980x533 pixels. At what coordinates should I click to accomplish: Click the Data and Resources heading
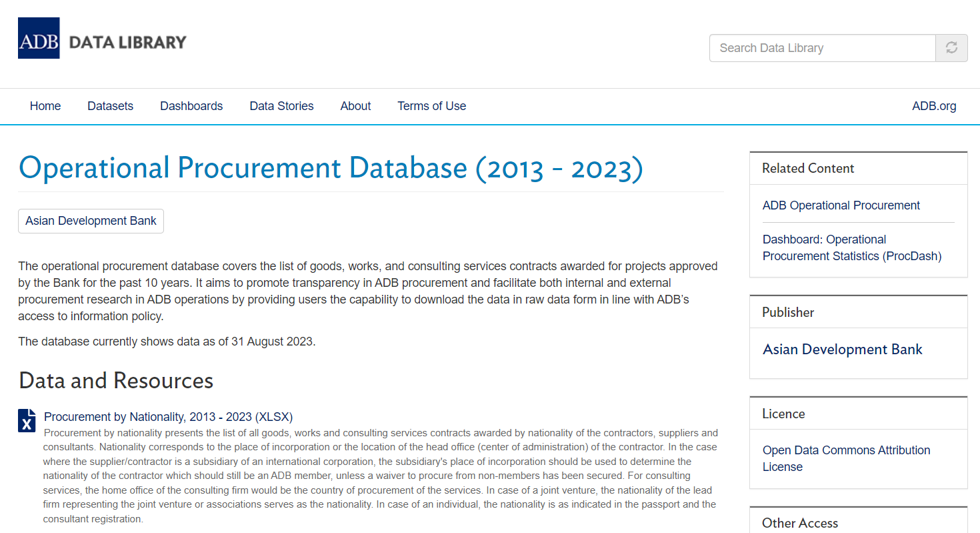pos(116,380)
